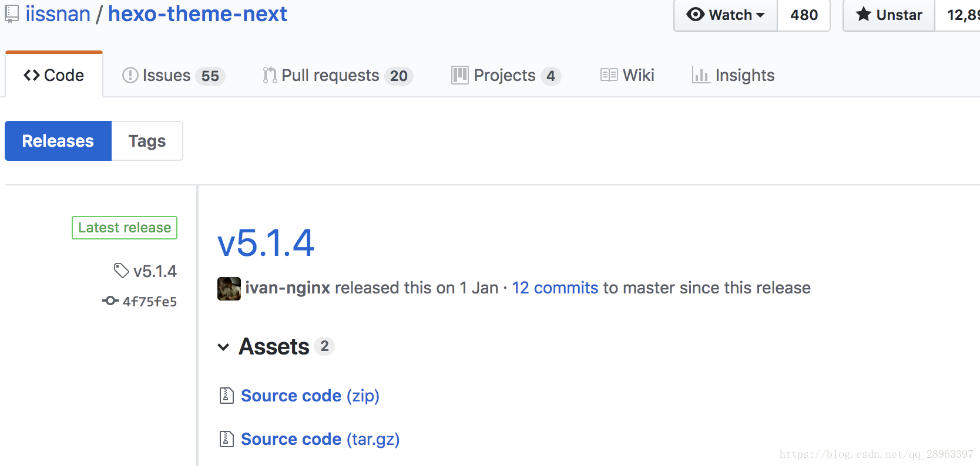Click the repository book icon
980x466 pixels.
12,13
